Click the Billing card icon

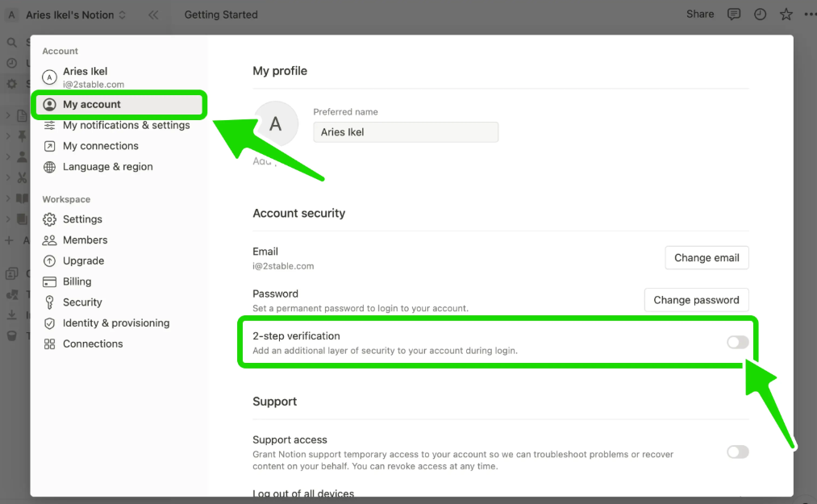49,282
